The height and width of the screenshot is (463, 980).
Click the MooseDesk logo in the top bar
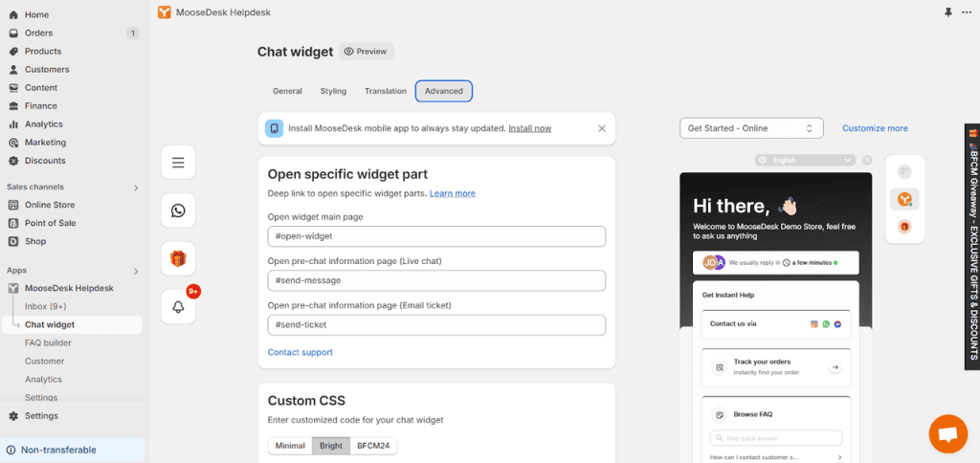164,11
